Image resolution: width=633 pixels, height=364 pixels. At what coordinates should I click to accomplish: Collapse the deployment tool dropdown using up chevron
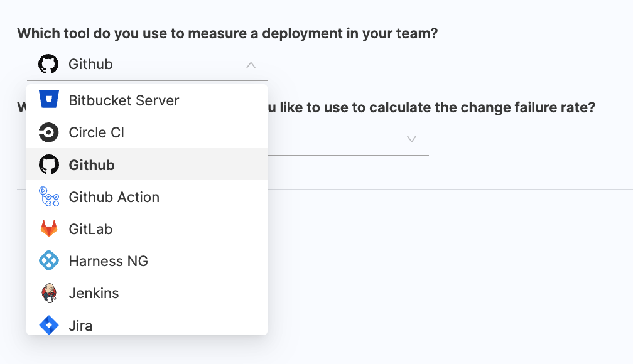pos(251,65)
